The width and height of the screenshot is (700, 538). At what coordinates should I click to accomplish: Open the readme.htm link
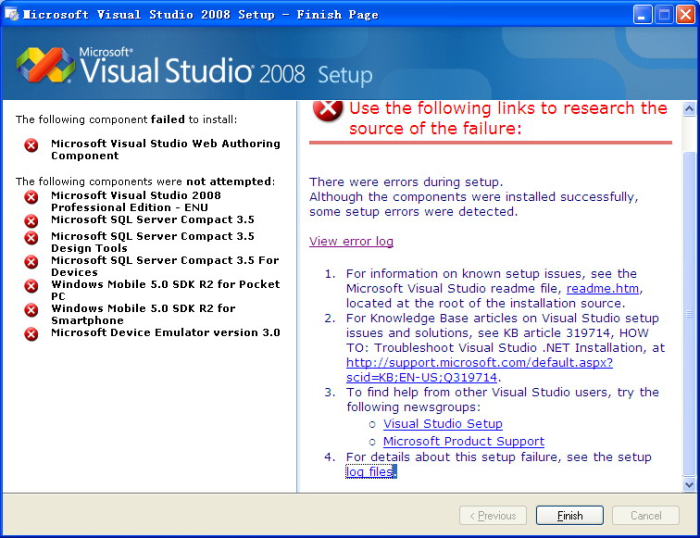coord(603,289)
